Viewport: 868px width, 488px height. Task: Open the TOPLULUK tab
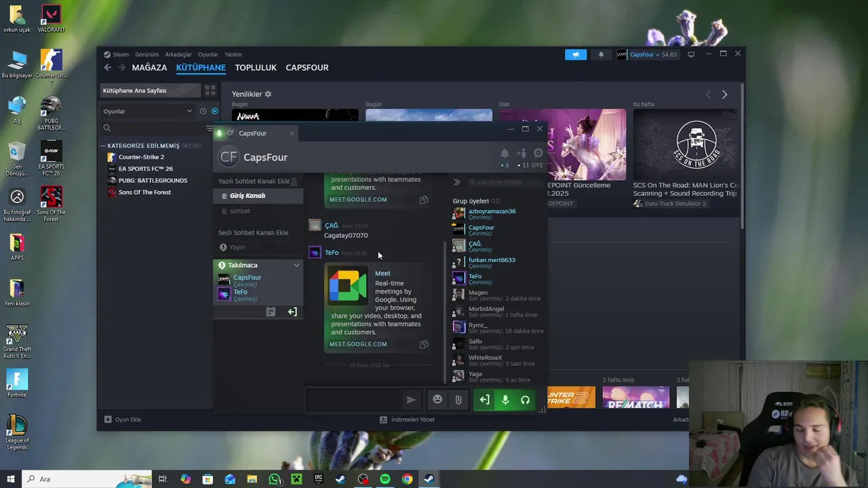[x=256, y=68]
